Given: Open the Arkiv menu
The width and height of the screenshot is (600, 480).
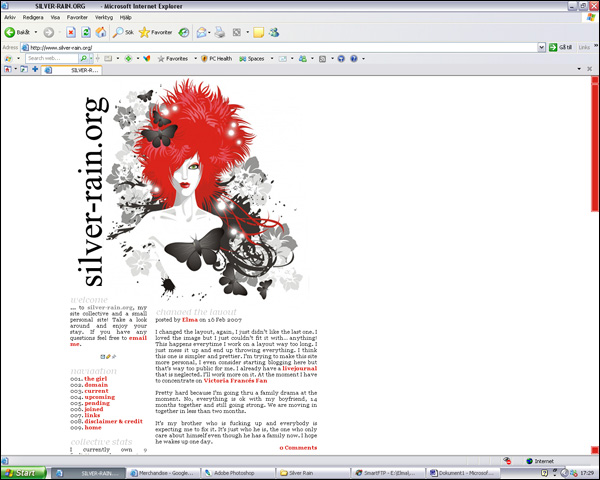Looking at the screenshot, I should [x=10, y=17].
